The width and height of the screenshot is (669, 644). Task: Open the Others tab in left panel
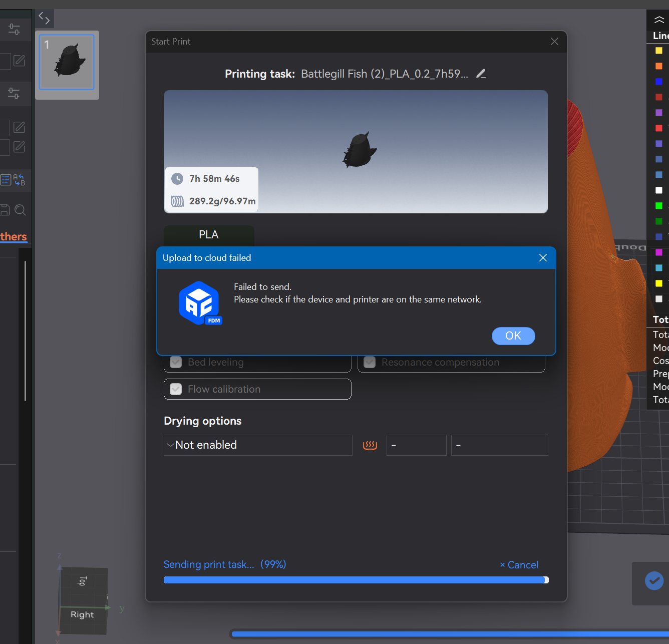point(14,236)
